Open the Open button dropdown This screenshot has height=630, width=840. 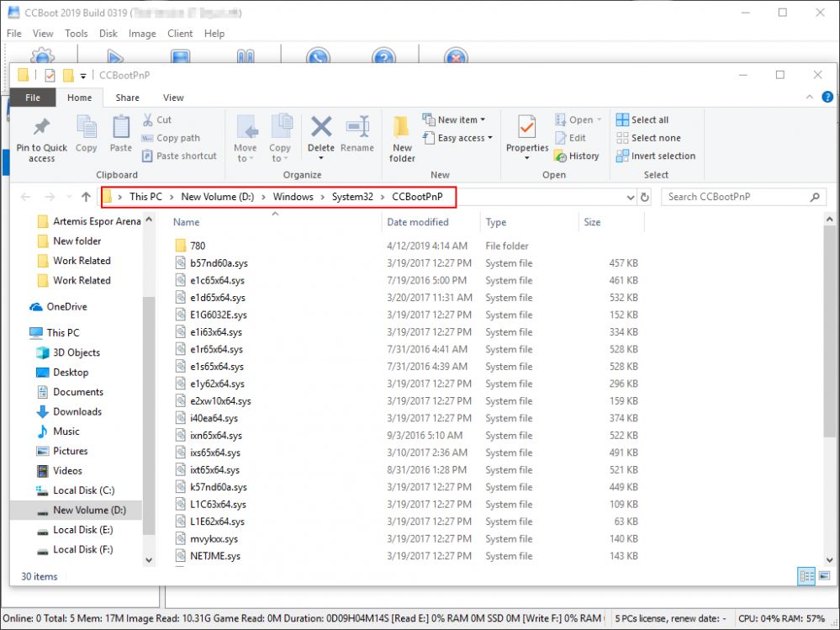coord(600,120)
